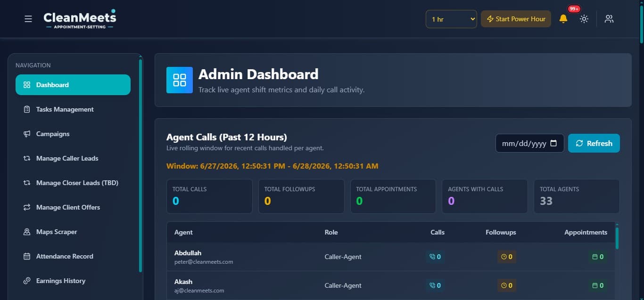Click the Admin Dashboard blue tile icon
The image size is (644, 300).
pyautogui.click(x=180, y=80)
